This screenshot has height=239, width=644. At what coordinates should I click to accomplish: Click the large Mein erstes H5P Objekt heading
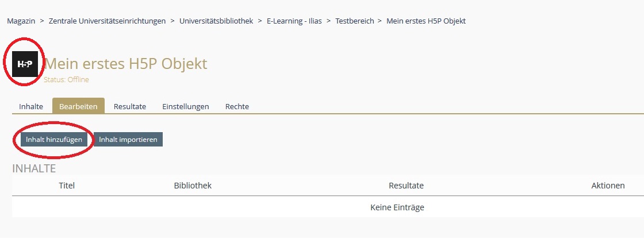pos(126,64)
